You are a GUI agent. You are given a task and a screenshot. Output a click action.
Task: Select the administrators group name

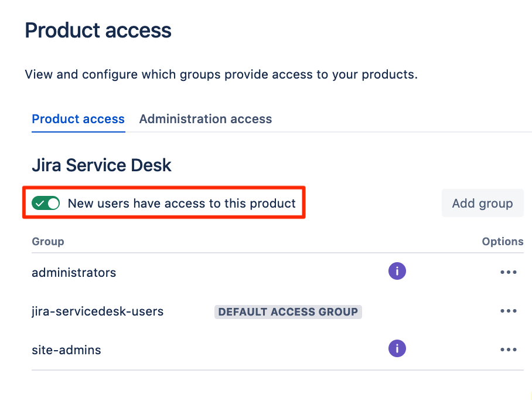pyautogui.click(x=74, y=272)
